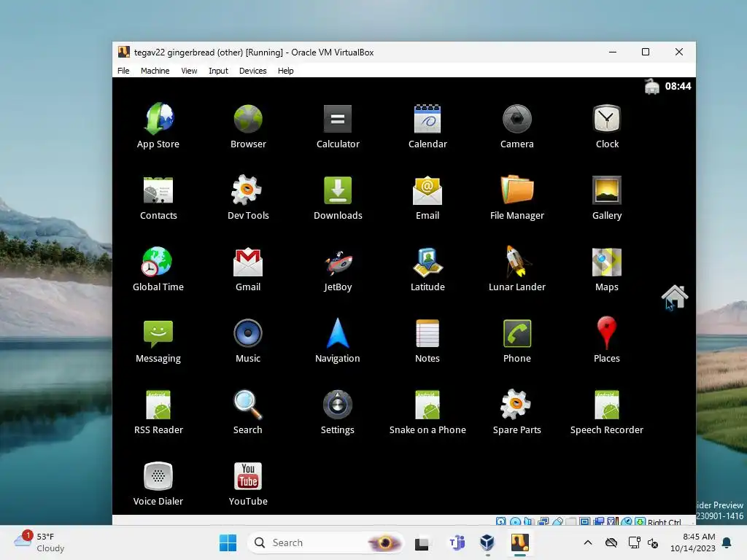Launch Lunar Lander

tap(517, 268)
